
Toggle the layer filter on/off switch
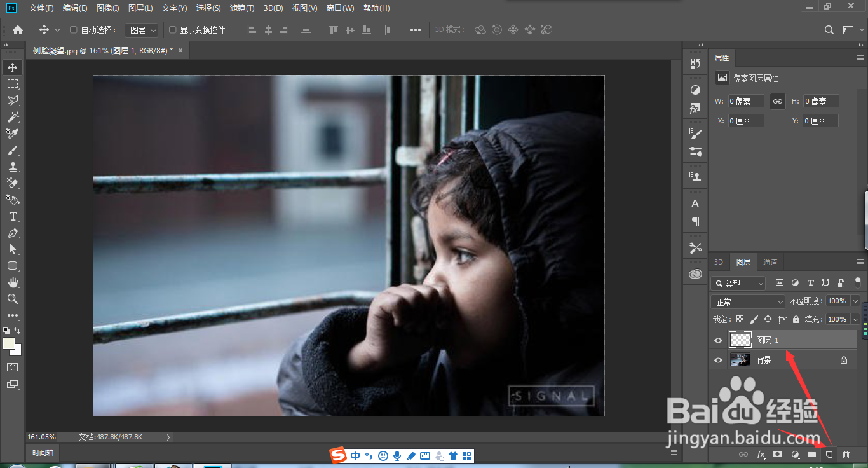click(x=858, y=281)
